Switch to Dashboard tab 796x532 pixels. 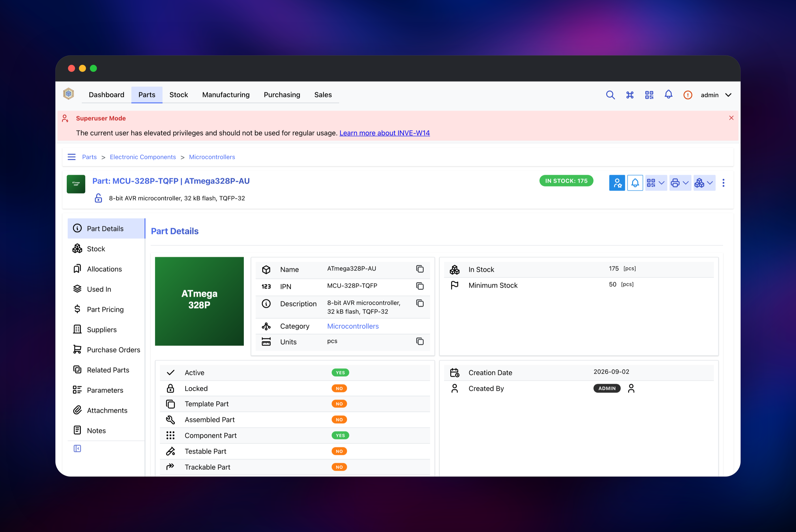tap(106, 95)
